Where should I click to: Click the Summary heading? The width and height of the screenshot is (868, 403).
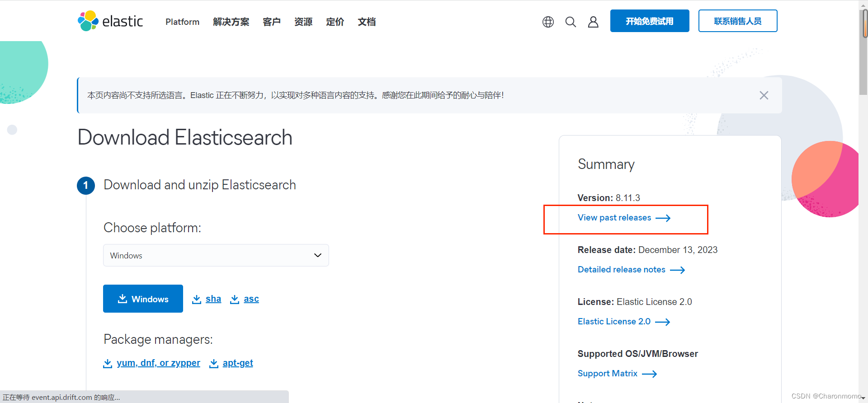(x=606, y=164)
